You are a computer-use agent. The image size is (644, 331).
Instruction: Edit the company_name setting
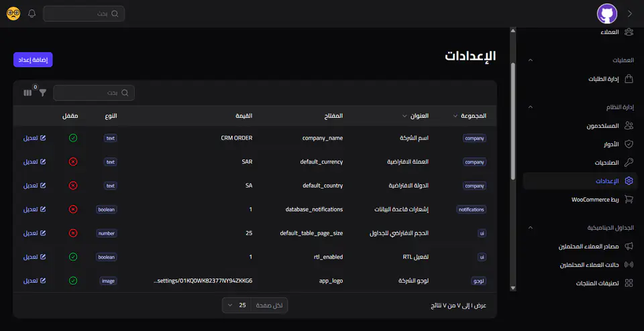pos(34,138)
